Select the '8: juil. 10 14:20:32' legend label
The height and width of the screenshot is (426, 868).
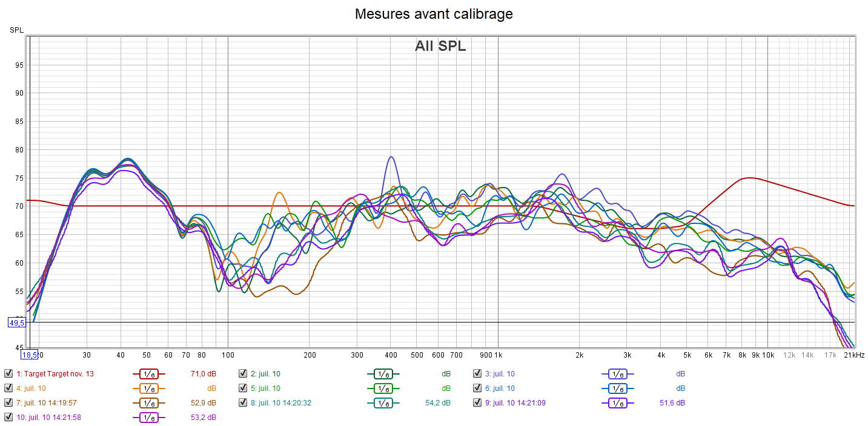[281, 403]
